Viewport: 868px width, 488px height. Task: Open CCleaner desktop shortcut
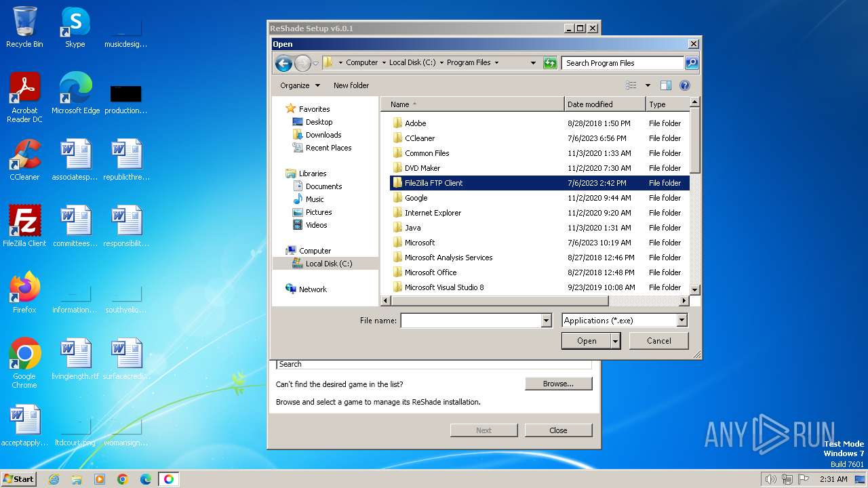click(24, 160)
